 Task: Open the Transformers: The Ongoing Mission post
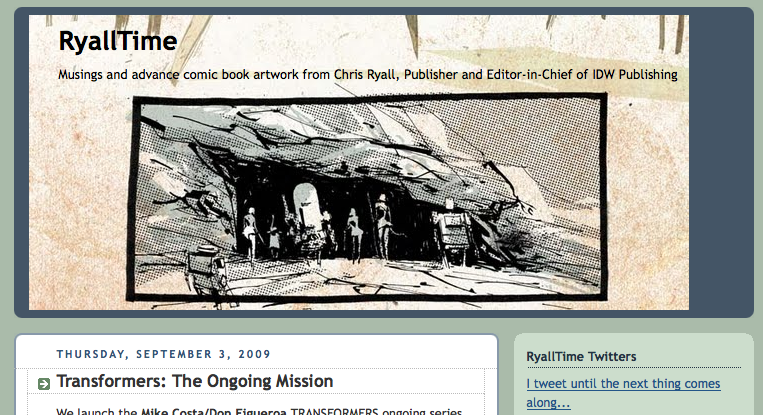[195, 381]
